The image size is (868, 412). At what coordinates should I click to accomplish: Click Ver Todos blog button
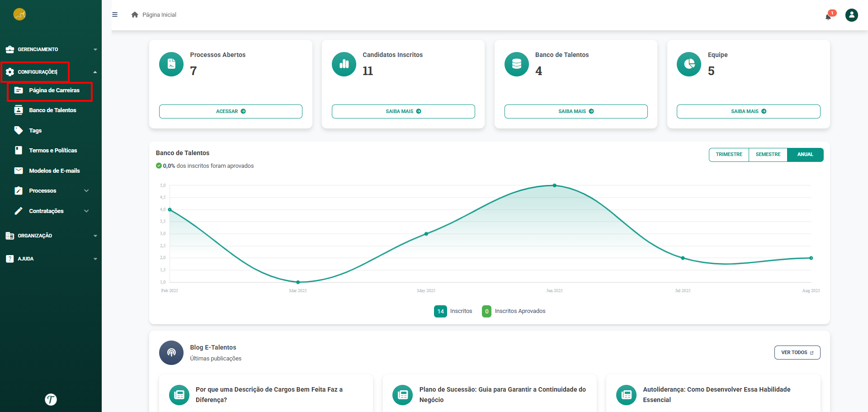(797, 353)
